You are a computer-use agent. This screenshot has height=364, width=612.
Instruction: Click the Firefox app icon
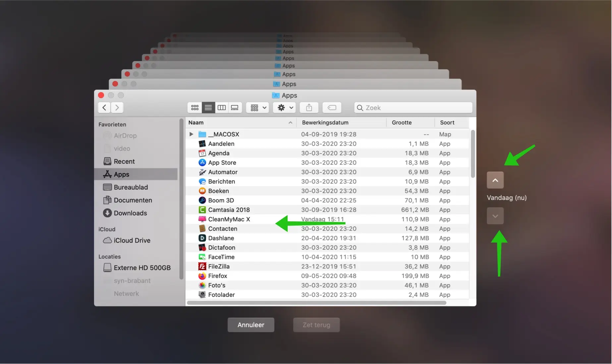202,276
